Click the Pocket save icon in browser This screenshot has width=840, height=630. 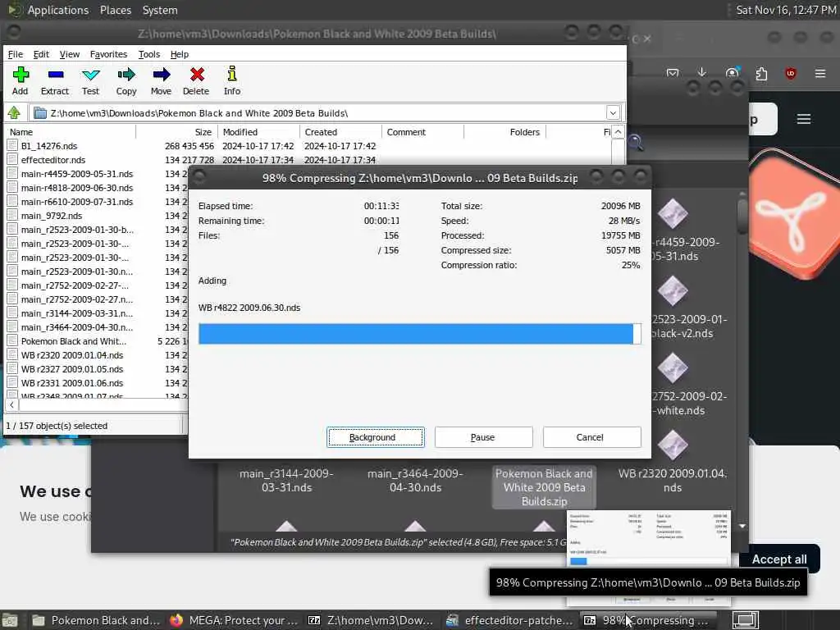673,72
